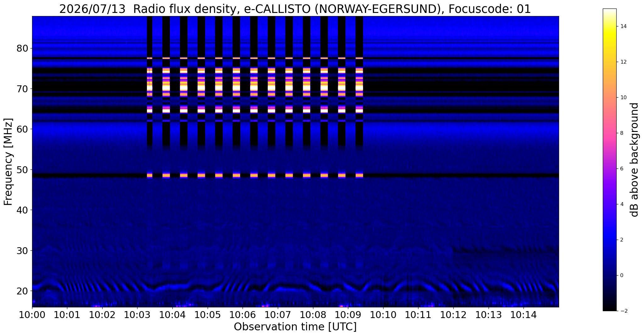Click the 10:05 time tick label
Screen dimensions: 644x336
point(208,315)
